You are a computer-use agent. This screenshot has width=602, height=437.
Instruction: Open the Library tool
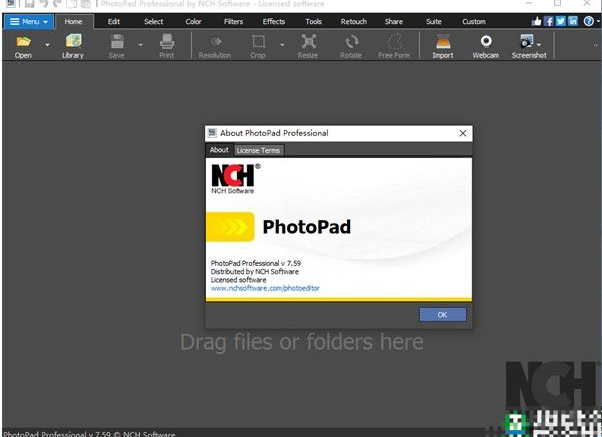coord(73,46)
